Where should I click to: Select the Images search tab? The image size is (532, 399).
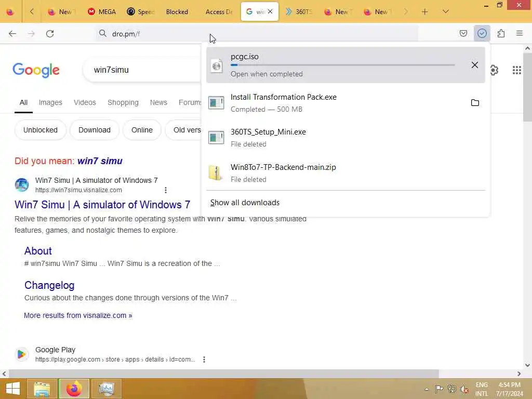point(50,102)
